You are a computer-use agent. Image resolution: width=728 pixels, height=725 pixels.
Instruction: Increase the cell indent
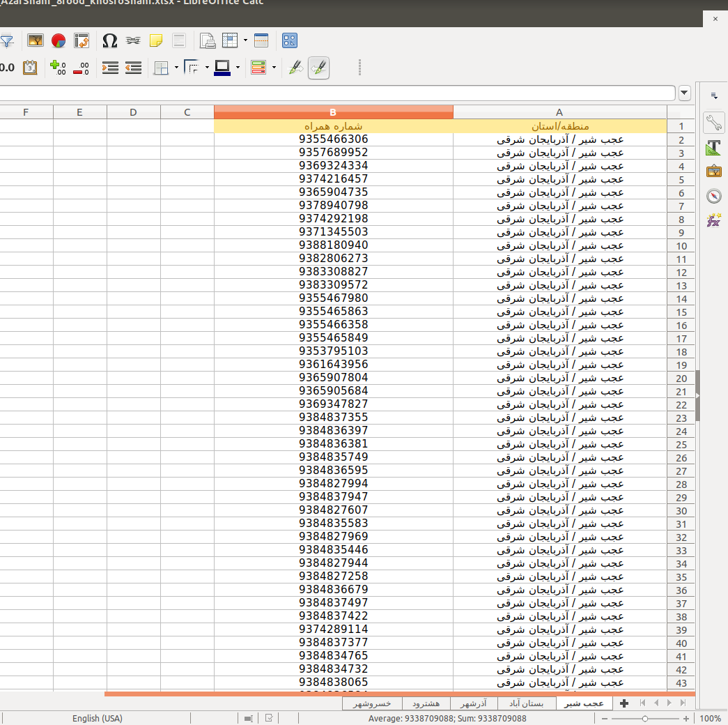(110, 68)
